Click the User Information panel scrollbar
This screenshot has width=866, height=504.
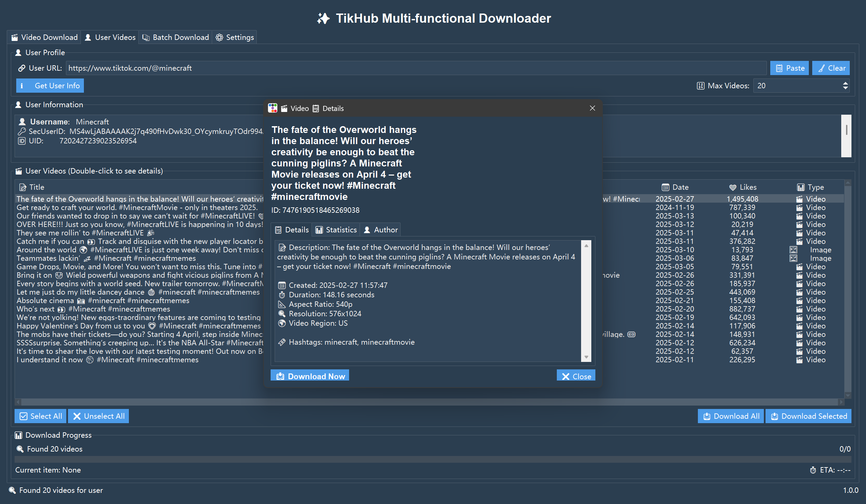(846, 136)
